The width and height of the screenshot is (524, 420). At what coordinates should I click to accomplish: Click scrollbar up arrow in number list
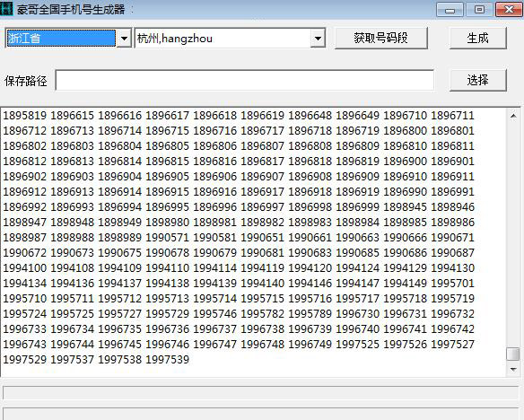point(513,116)
